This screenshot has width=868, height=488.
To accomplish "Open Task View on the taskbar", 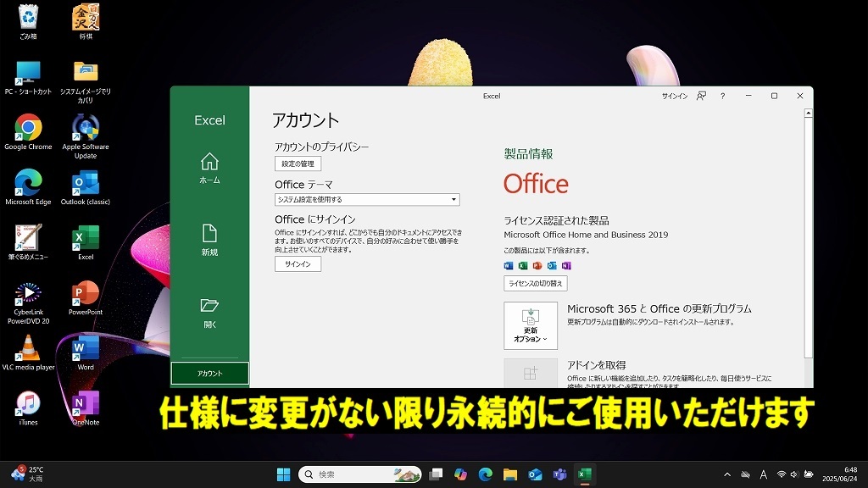I will pos(437,474).
